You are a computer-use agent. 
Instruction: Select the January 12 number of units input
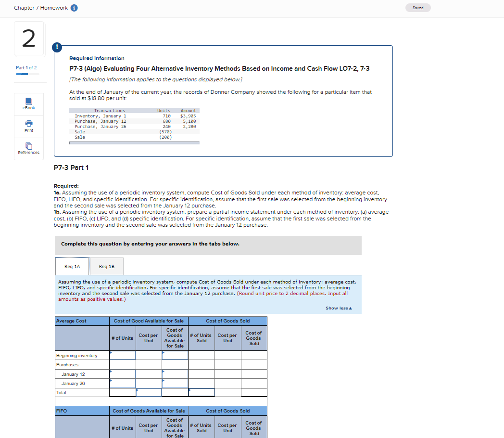pyautogui.click(x=122, y=374)
